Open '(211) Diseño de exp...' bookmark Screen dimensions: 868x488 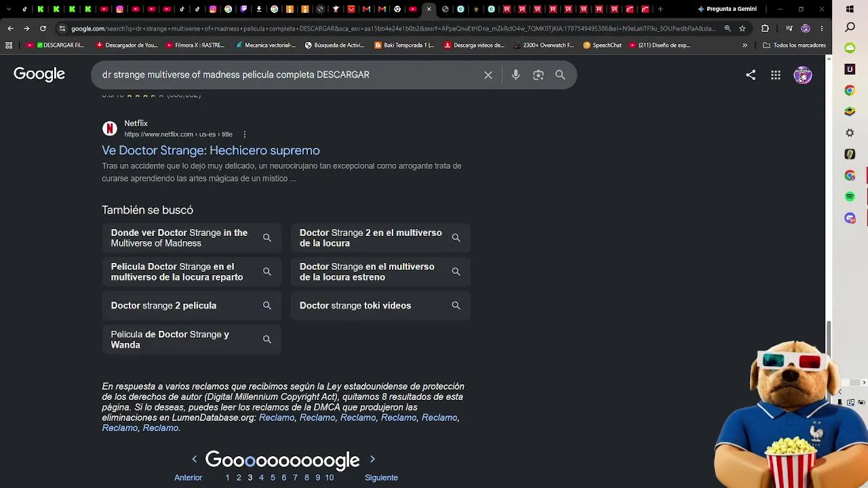click(x=660, y=45)
